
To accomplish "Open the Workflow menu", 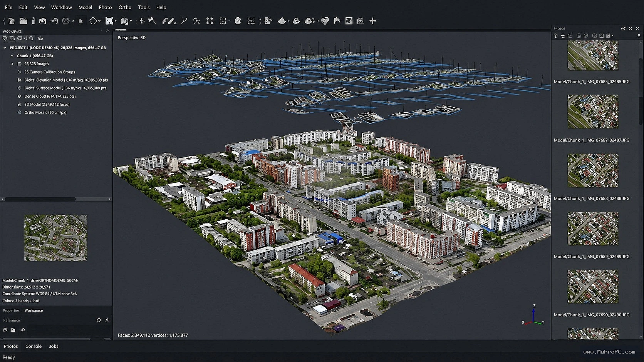I will click(x=62, y=7).
